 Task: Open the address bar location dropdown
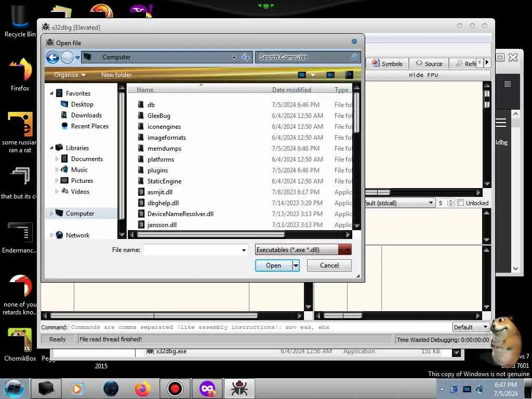coord(234,57)
